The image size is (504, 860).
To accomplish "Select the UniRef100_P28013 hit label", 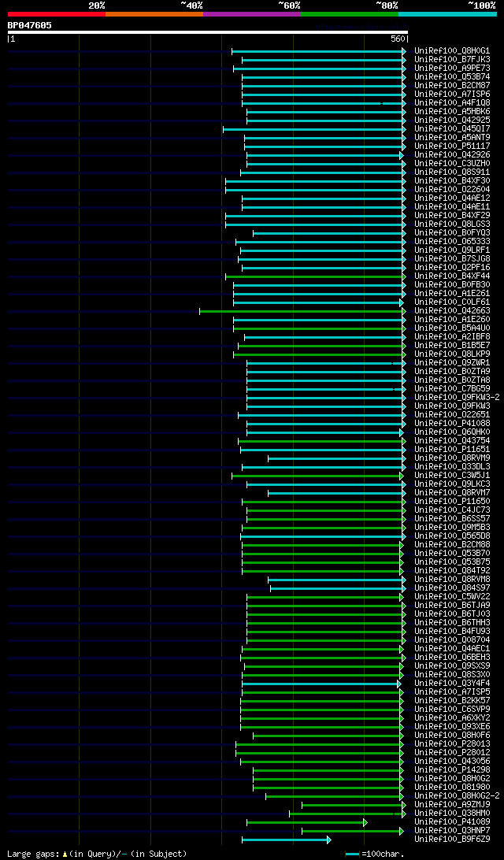I will (x=453, y=744).
